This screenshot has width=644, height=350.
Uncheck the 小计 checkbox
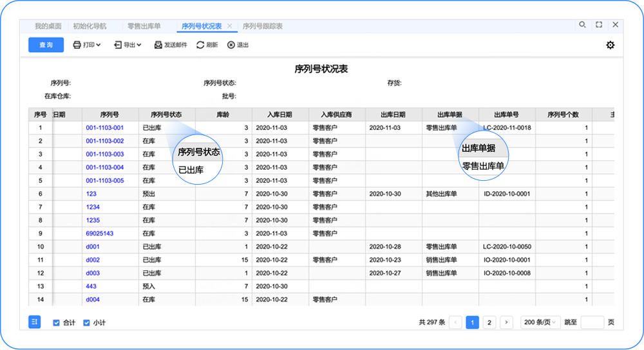[87, 322]
